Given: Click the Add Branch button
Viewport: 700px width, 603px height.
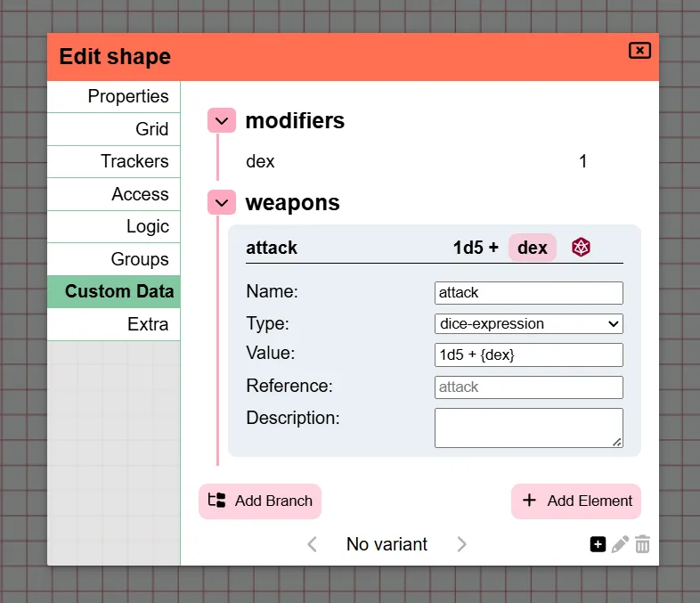Looking at the screenshot, I should coord(260,501).
